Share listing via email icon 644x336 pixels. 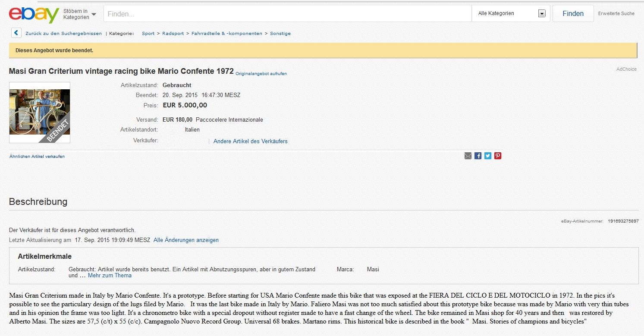coord(468,156)
